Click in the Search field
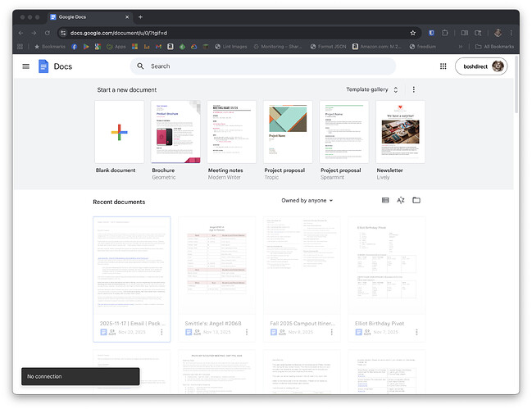Screen dimensions: 532x409 263,66
